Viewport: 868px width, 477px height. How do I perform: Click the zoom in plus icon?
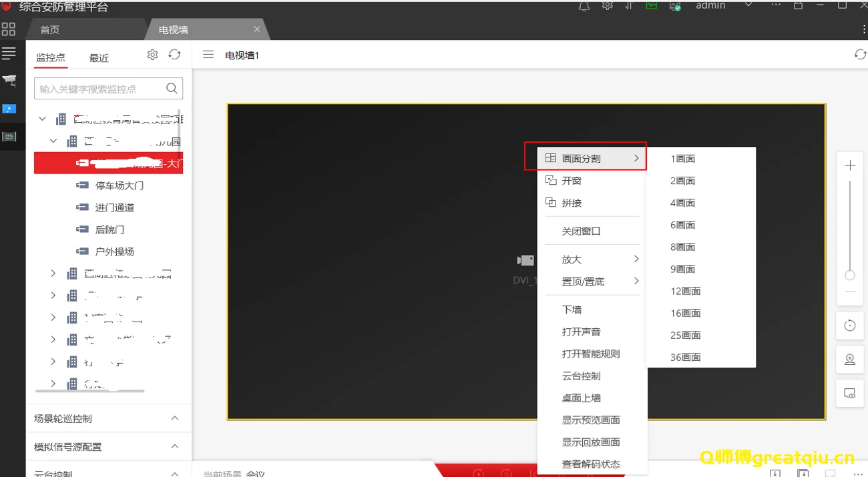pos(850,165)
